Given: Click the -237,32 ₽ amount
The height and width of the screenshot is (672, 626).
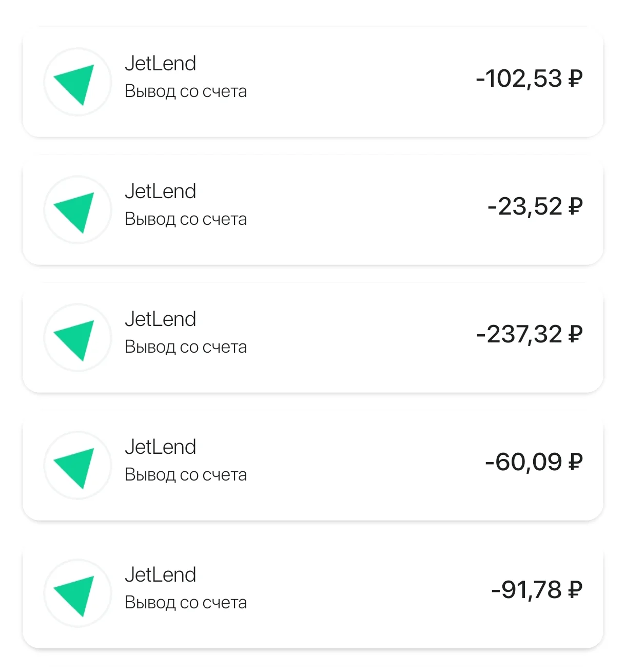Looking at the screenshot, I should [529, 335].
